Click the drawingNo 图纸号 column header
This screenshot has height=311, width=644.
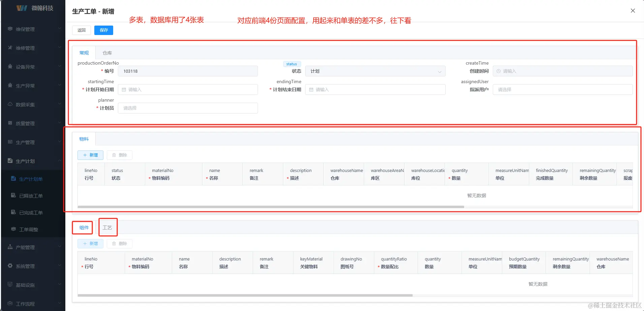354,263
